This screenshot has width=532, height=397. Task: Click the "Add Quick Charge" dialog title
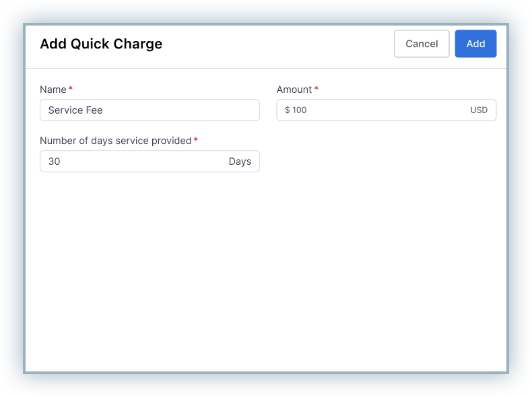pyautogui.click(x=101, y=44)
